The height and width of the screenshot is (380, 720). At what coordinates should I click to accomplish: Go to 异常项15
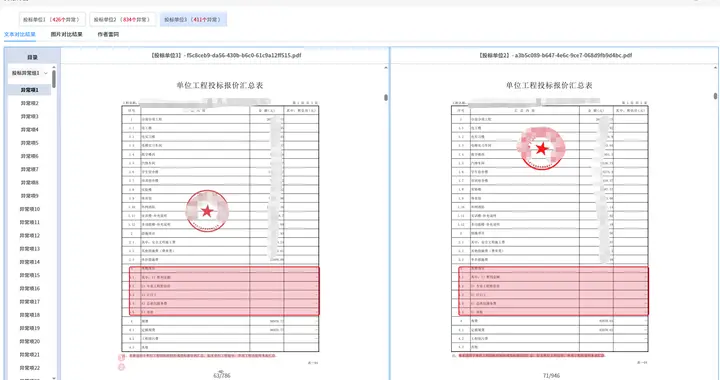[x=29, y=275]
